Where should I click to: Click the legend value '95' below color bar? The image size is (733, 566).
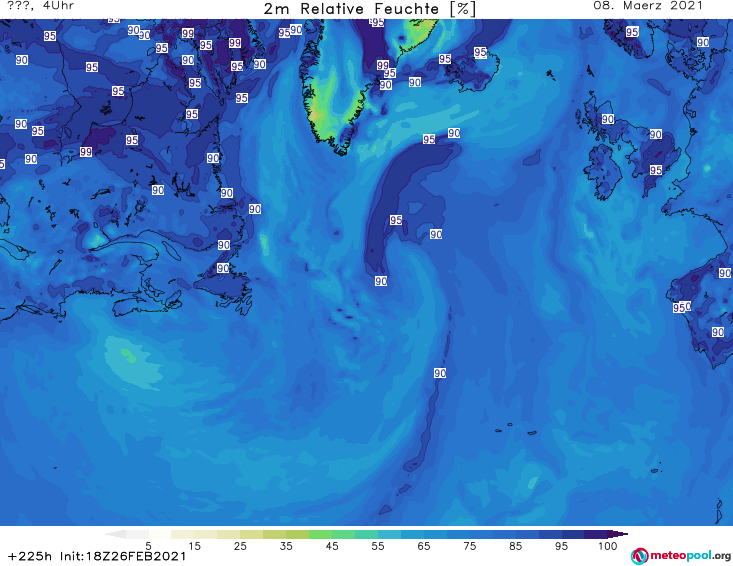[x=561, y=546]
